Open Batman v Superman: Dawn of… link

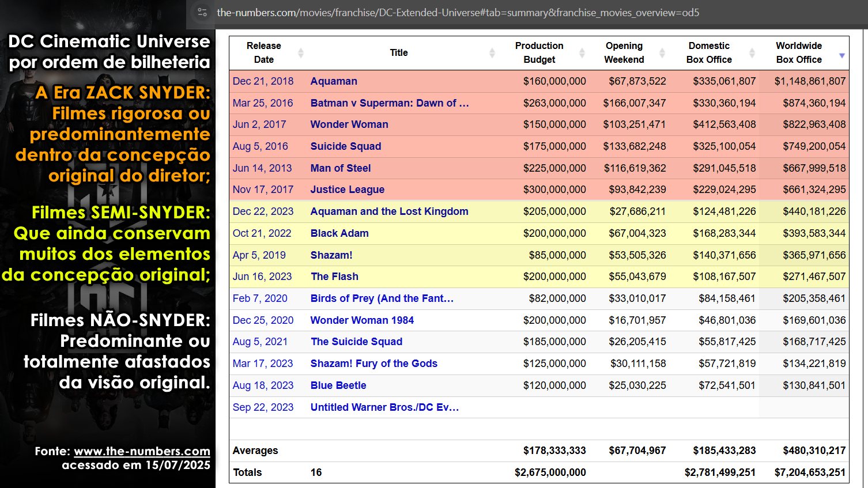click(x=390, y=103)
